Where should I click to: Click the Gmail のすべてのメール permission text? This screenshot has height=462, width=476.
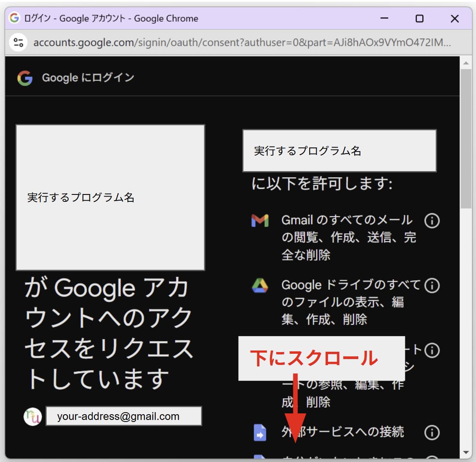tap(349, 237)
